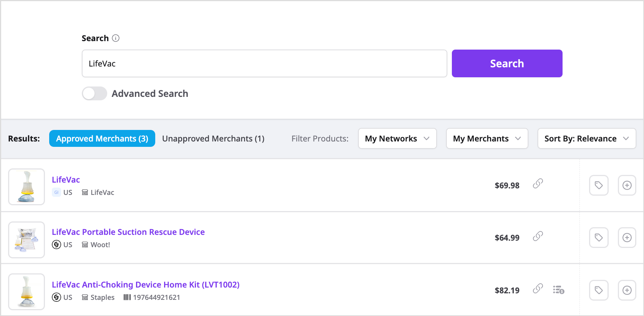The image size is (644, 316).
Task: Click the info icon beside Search label
Action: pyautogui.click(x=116, y=38)
